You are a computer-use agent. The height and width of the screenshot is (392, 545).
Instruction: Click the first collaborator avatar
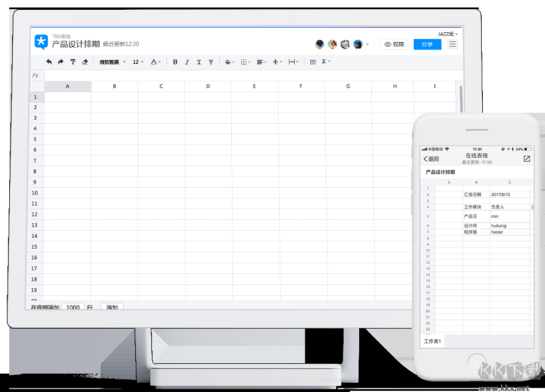coord(320,44)
